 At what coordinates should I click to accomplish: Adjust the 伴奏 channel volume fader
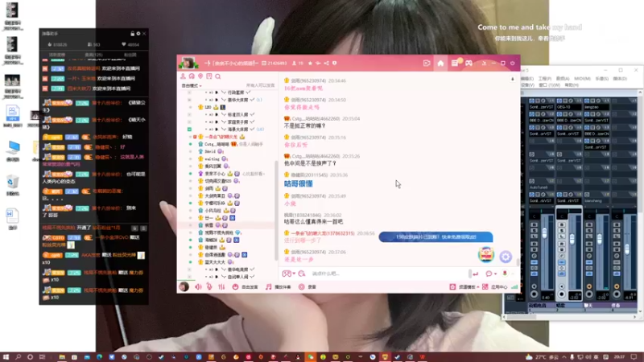pyautogui.click(x=627, y=249)
